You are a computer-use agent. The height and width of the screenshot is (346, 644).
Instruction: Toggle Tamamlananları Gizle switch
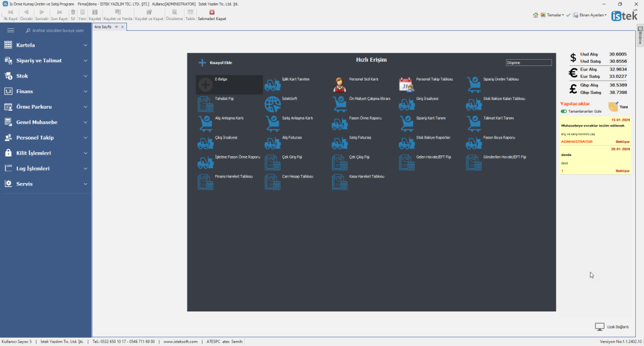563,111
